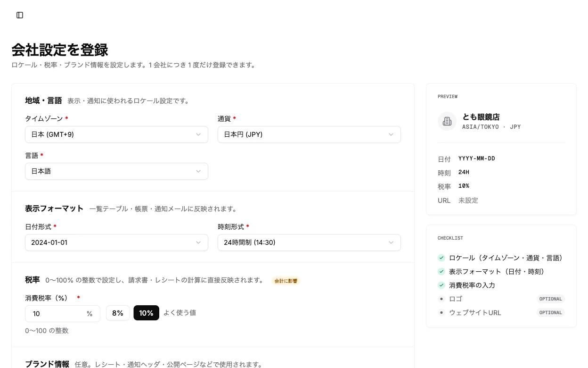Click the OPTIONAL badge next to ロゴ

pyautogui.click(x=551, y=299)
